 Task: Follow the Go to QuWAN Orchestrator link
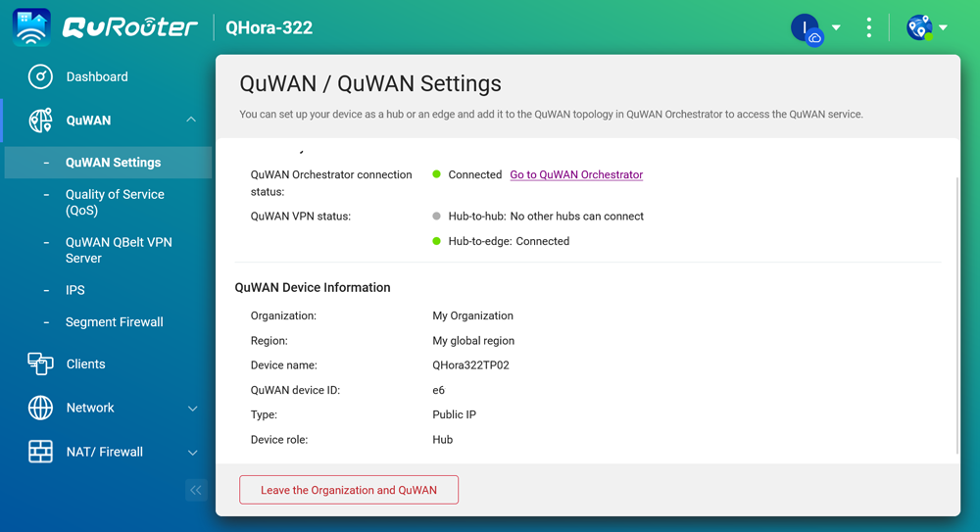click(576, 174)
